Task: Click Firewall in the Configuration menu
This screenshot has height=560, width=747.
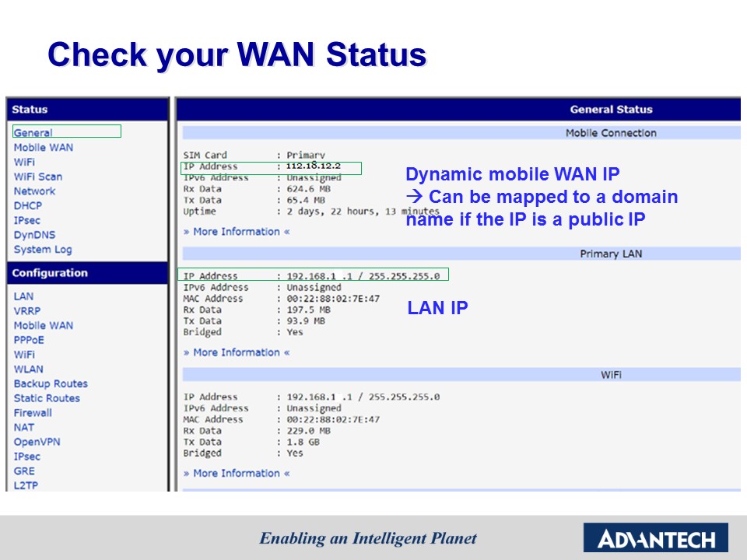Action: click(33, 413)
